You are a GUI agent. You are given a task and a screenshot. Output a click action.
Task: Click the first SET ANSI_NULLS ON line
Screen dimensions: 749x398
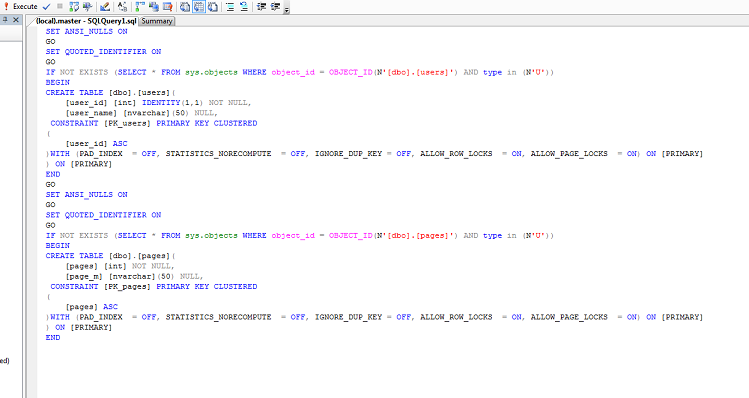pyautogui.click(x=86, y=32)
